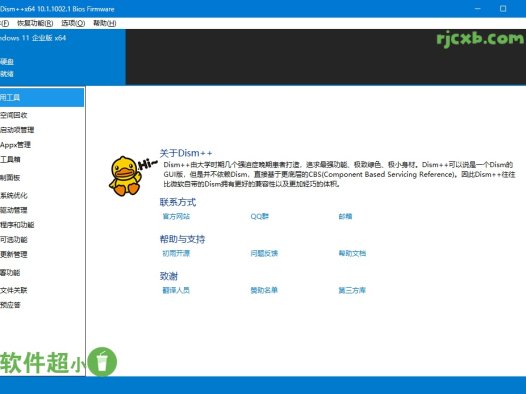Open the 帮助文档 link
Screen dimensions: 526x394
pos(352,253)
